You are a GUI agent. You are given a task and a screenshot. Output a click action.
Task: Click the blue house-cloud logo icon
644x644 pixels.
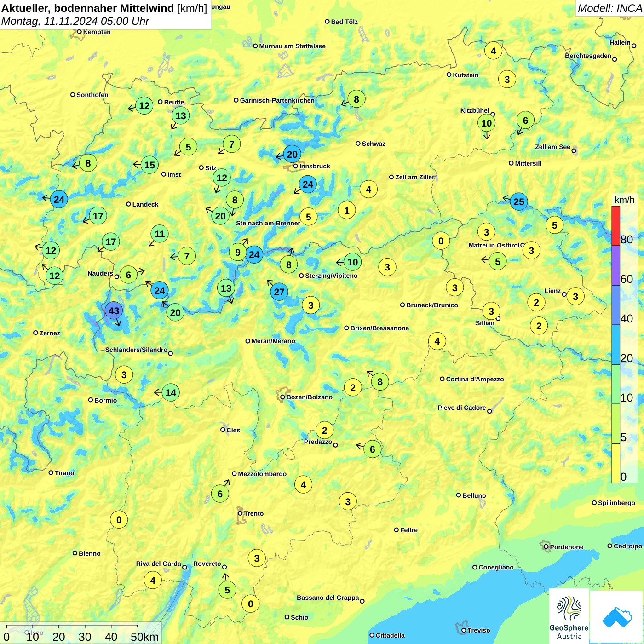(616, 617)
